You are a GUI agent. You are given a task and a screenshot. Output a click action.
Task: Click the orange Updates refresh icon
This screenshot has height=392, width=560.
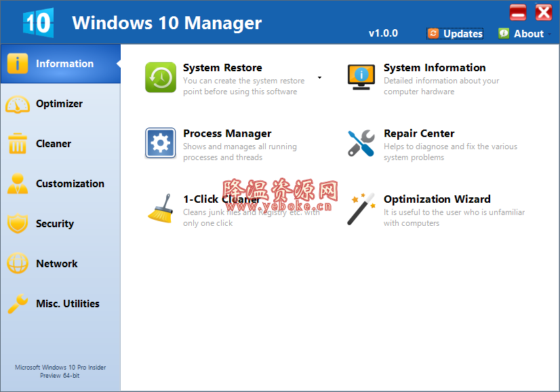tap(433, 34)
